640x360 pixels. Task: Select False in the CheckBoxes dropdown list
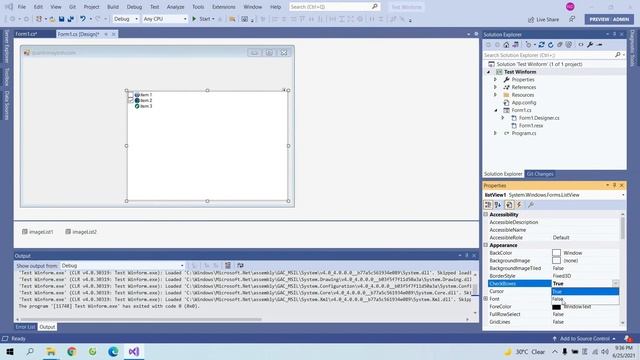pyautogui.click(x=585, y=299)
